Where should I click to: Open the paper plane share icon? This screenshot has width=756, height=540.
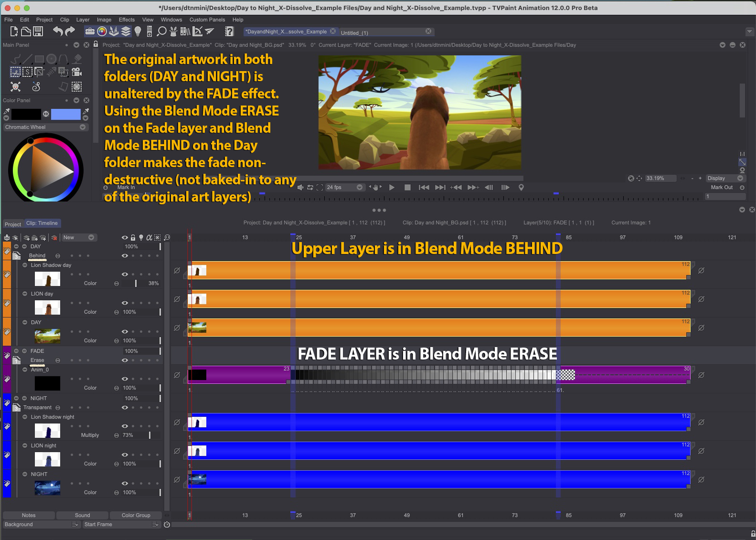(x=209, y=32)
